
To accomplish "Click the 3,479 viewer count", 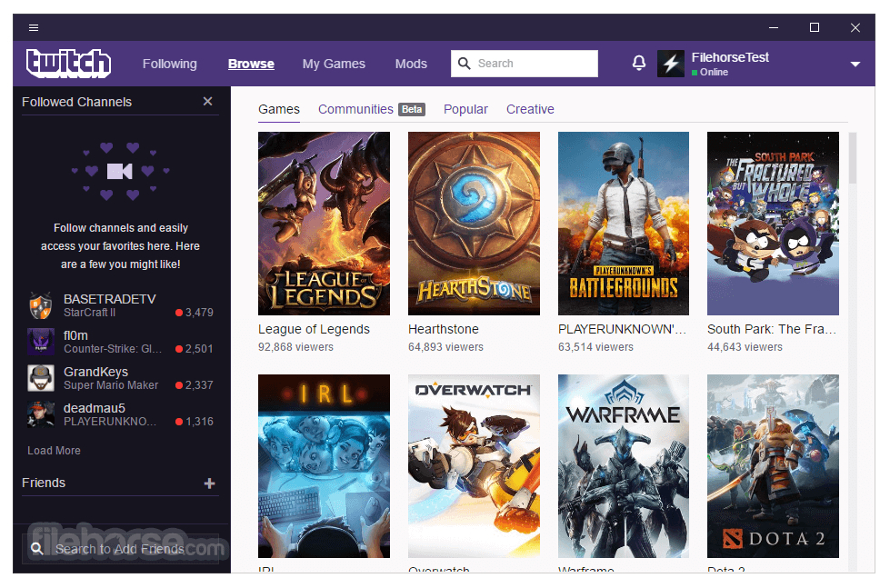I will pyautogui.click(x=199, y=312).
